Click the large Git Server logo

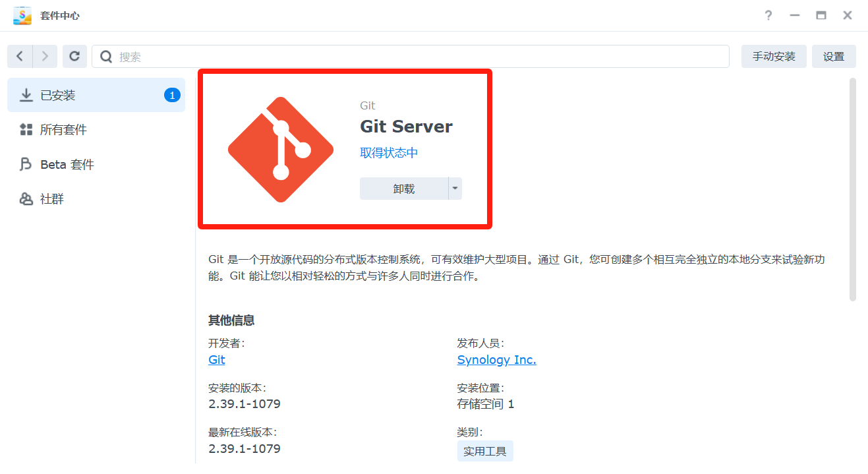[281, 150]
